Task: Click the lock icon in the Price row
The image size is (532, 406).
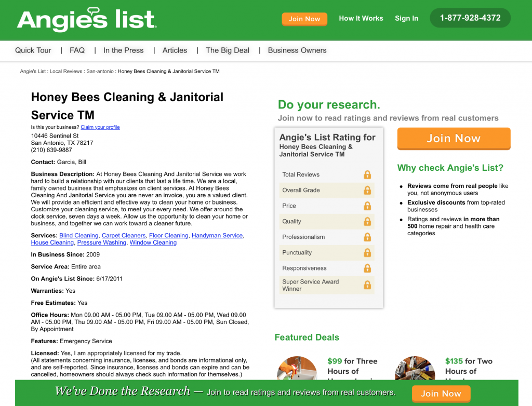Action: tap(367, 206)
